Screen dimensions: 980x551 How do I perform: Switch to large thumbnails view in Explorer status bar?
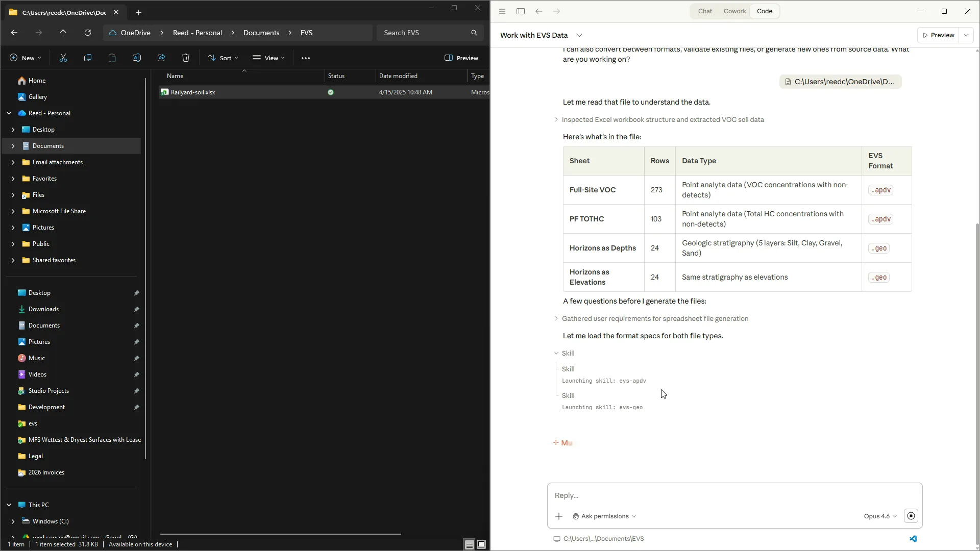click(x=481, y=544)
